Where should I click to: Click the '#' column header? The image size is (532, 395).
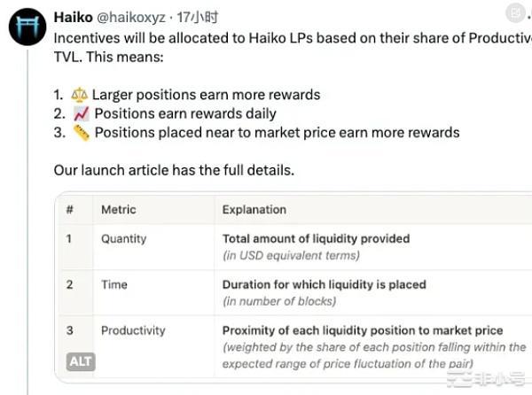point(69,210)
